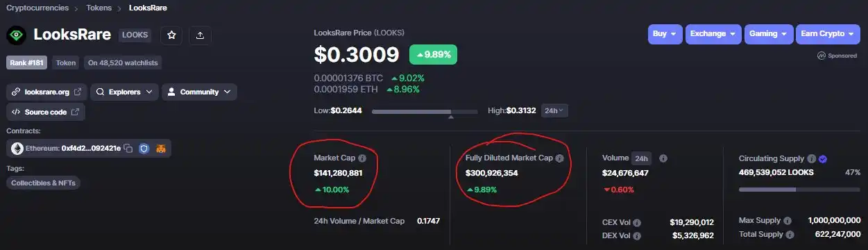The width and height of the screenshot is (868, 250).
Task: Click Fully Diluted Market Cap info icon
Action: point(560,158)
